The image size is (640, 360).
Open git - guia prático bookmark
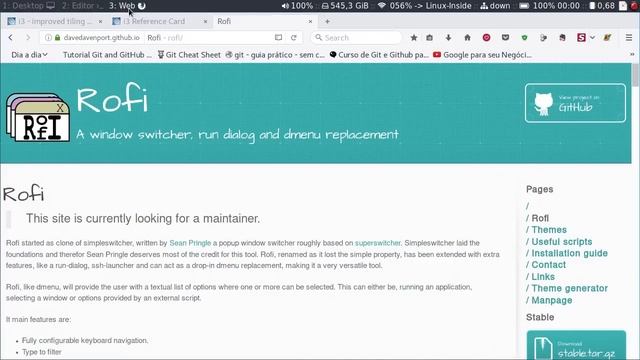(275, 55)
